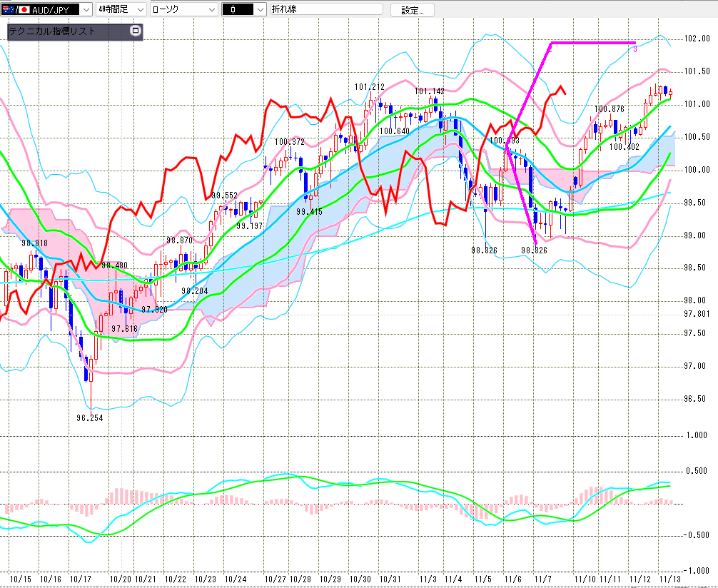Select the 99.415 price label
Image resolution: width=718 pixels, height=588 pixels.
(x=309, y=212)
